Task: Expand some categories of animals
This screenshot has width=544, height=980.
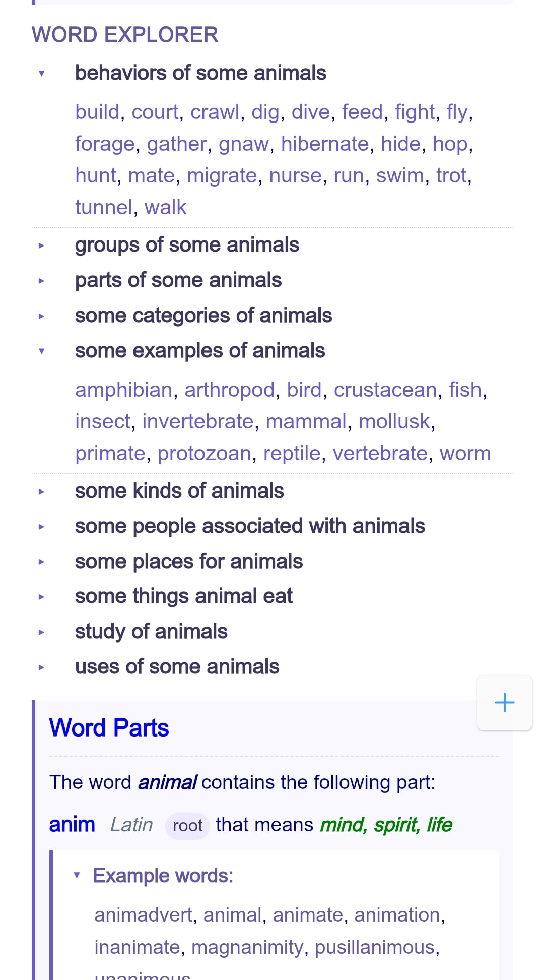Action: coord(42,316)
